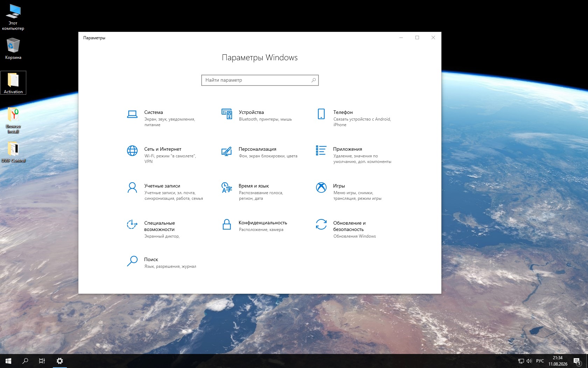Open the Специальные возможности icon
Screen dimensions: 588x368
pos(132,224)
